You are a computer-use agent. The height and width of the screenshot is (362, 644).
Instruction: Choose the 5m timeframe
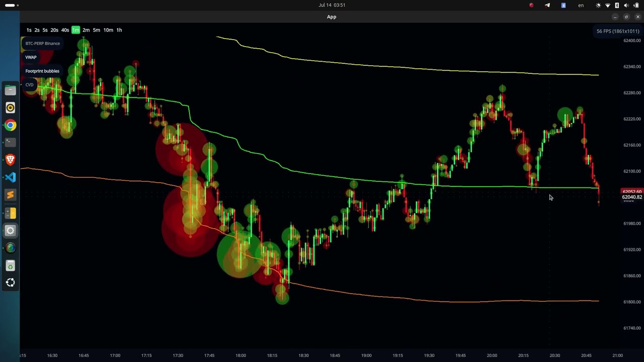[97, 30]
